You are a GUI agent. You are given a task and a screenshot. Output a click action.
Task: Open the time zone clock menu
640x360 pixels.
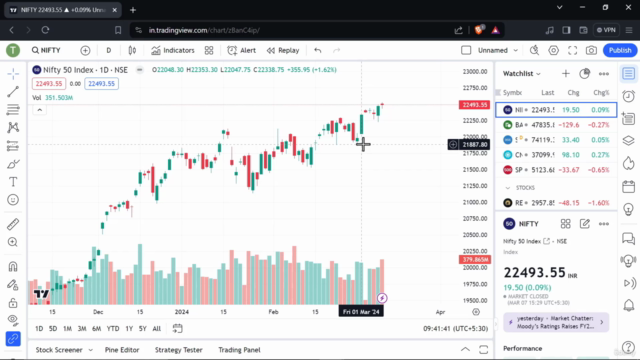[456, 329]
